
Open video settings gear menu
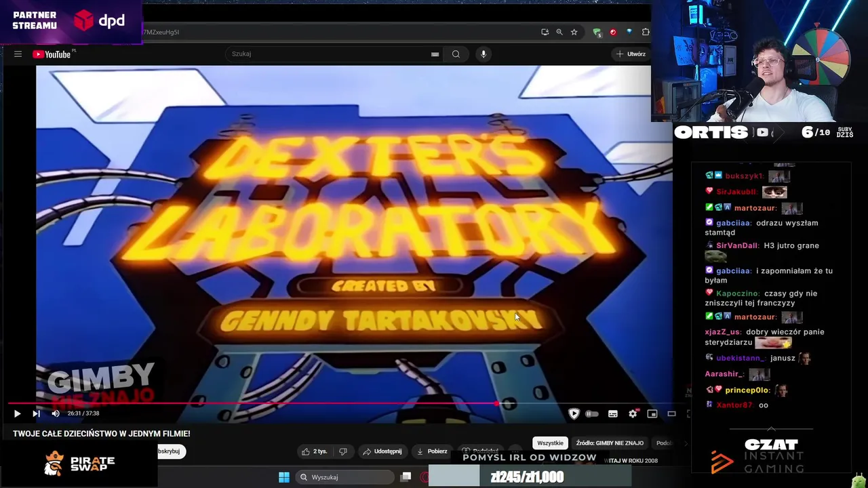tap(633, 413)
